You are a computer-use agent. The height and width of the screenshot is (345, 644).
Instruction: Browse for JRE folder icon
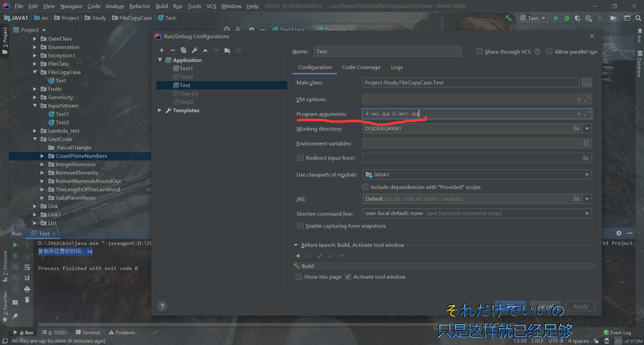point(576,199)
